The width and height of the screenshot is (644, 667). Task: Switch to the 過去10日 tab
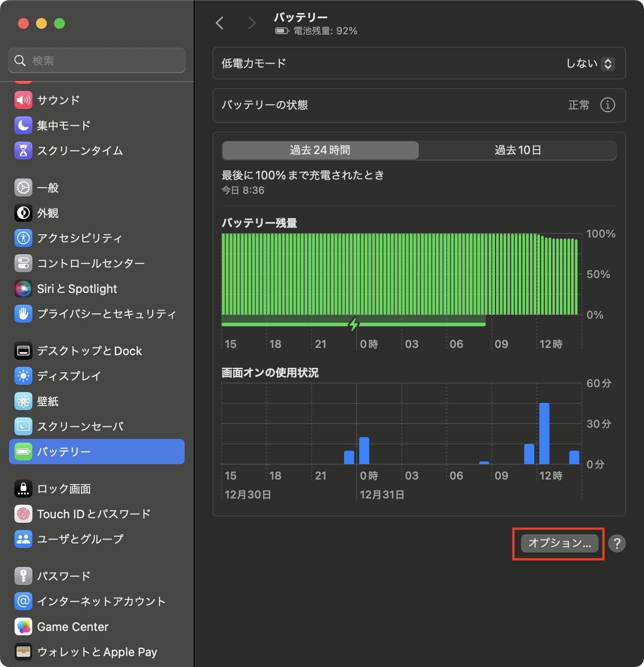(517, 151)
